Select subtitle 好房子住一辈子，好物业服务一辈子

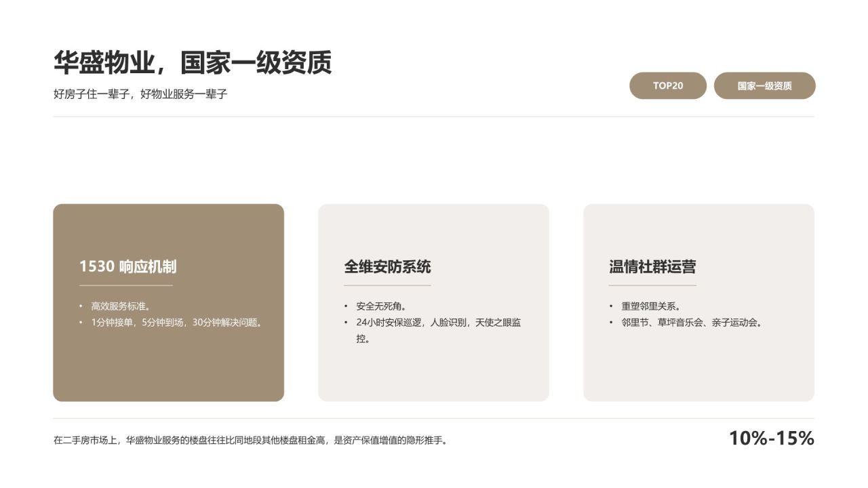pos(140,94)
